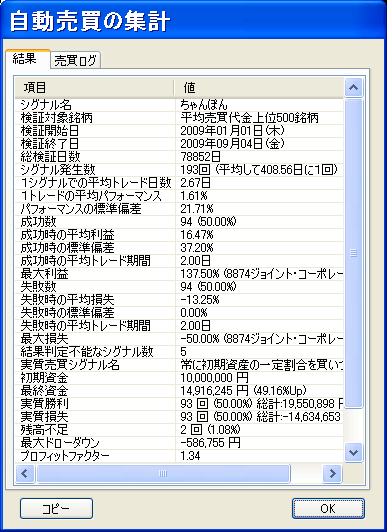Select the パフォーマンスの標準偏差 row

click(x=81, y=209)
